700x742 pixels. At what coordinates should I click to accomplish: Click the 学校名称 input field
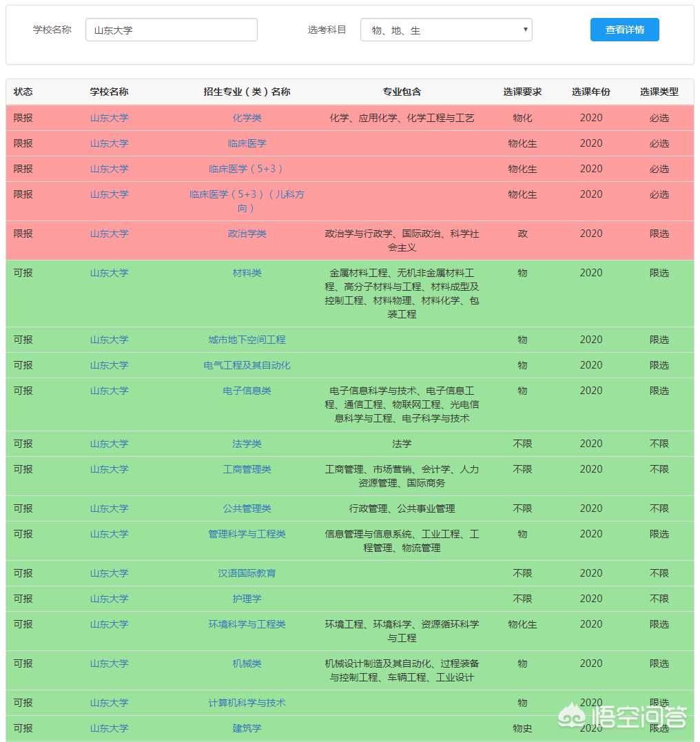coord(171,30)
